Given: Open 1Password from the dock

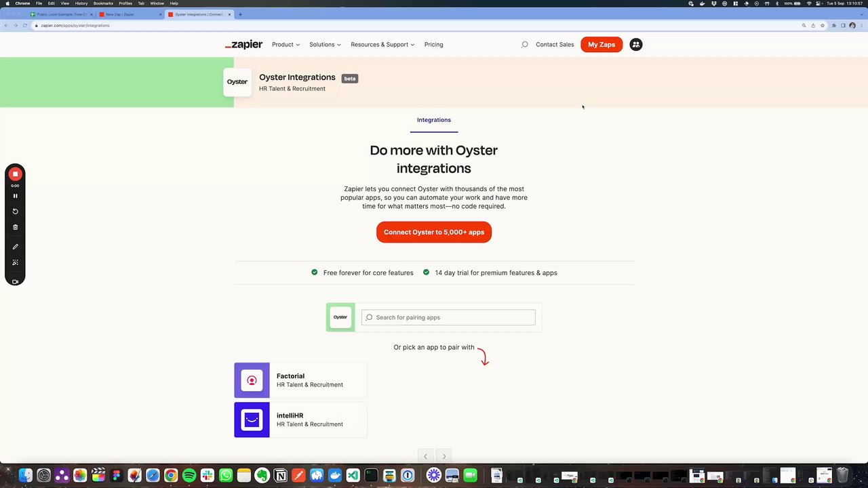Looking at the screenshot, I should (408, 476).
